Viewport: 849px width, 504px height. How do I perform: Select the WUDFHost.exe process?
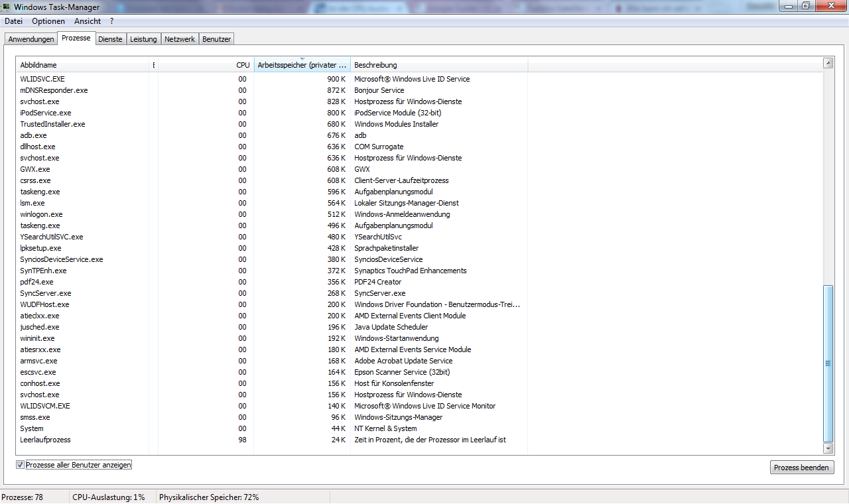point(44,304)
